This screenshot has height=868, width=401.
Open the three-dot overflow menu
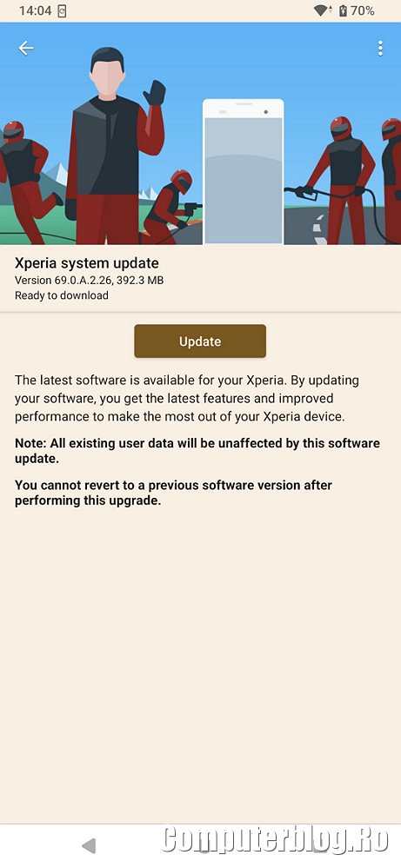click(x=380, y=48)
